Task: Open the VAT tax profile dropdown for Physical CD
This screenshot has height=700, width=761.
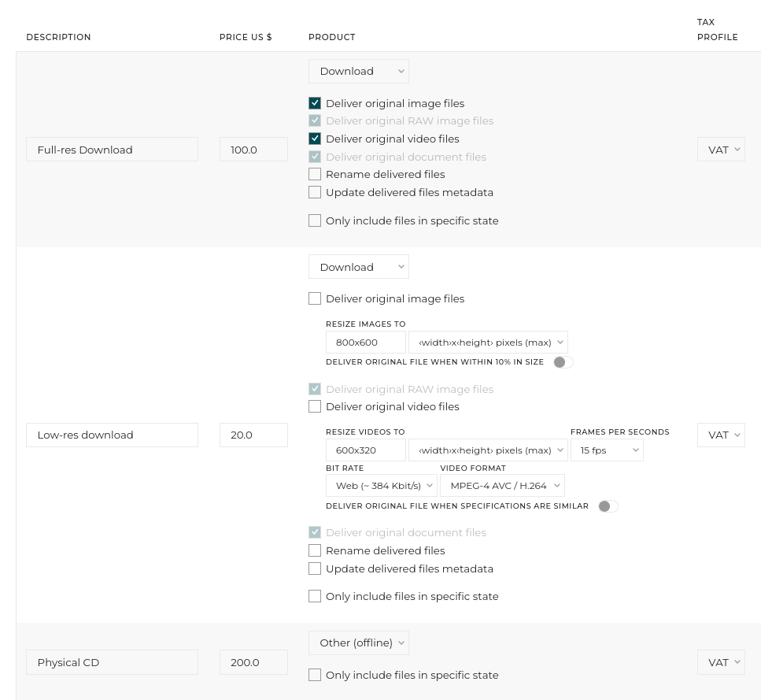Action: coord(720,662)
